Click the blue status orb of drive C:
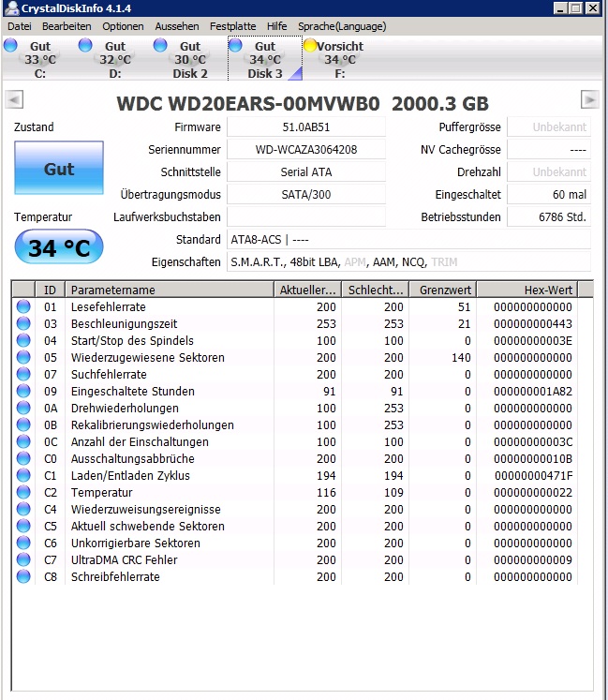Viewport: 608px width, 700px height. click(x=10, y=45)
